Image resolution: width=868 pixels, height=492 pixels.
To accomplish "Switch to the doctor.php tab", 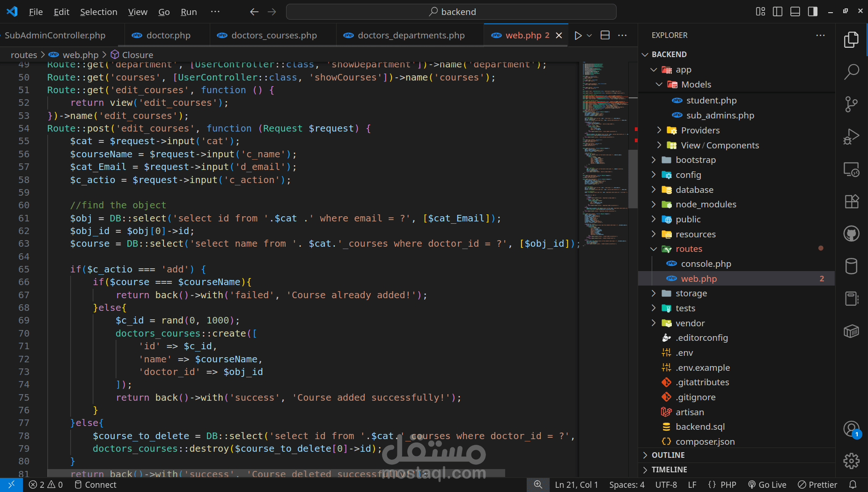I will click(x=168, y=36).
